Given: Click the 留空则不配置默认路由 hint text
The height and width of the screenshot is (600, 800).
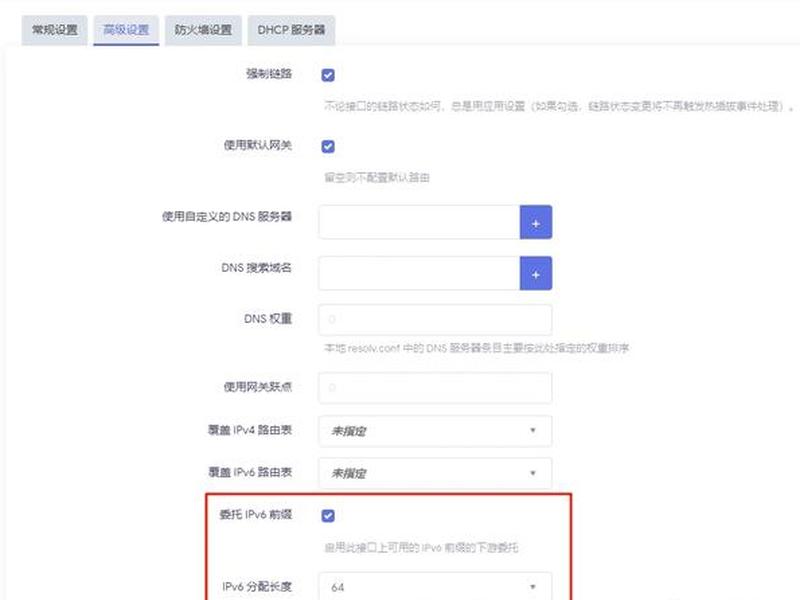Looking at the screenshot, I should [x=377, y=178].
